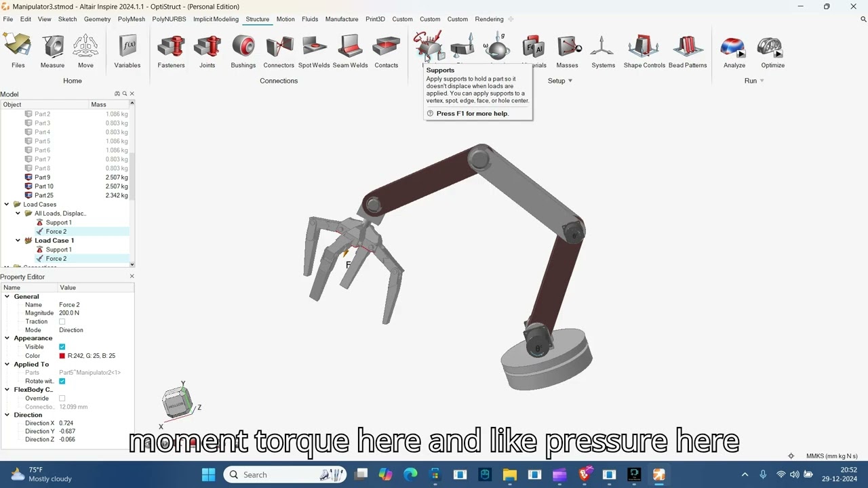
Task: Open the taskbar Search box
Action: (x=285, y=474)
